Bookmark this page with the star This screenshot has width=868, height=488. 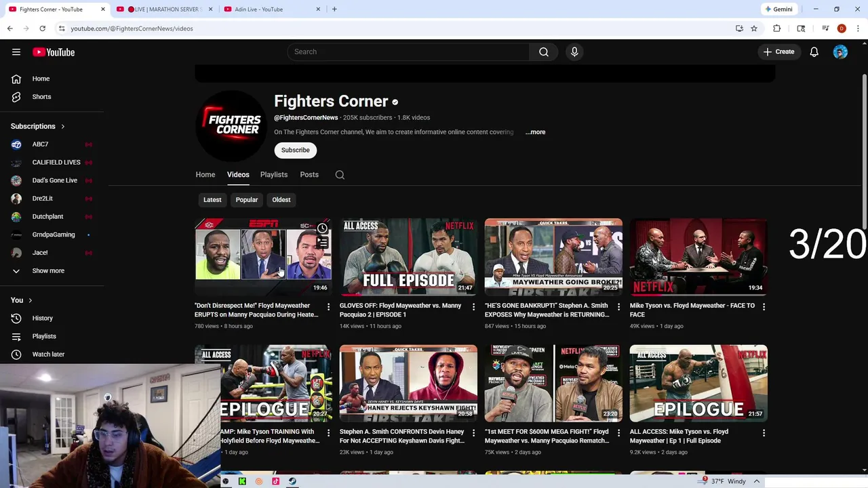pyautogui.click(x=754, y=28)
